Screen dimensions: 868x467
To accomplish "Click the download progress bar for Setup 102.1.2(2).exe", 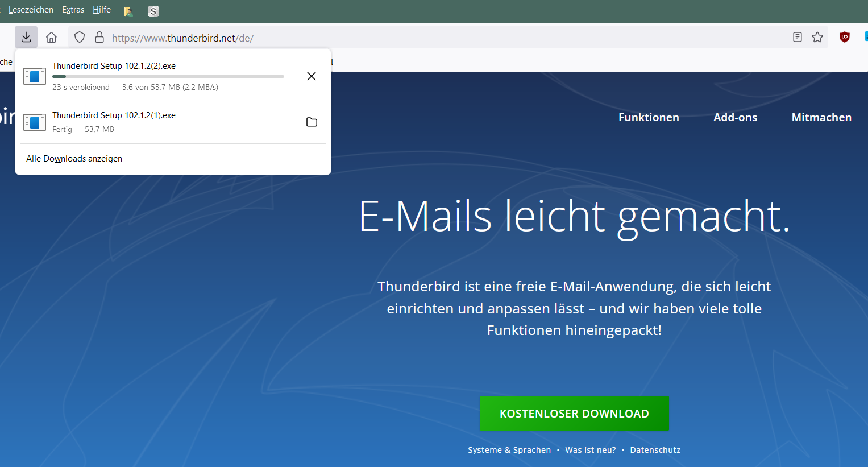I will coord(168,76).
